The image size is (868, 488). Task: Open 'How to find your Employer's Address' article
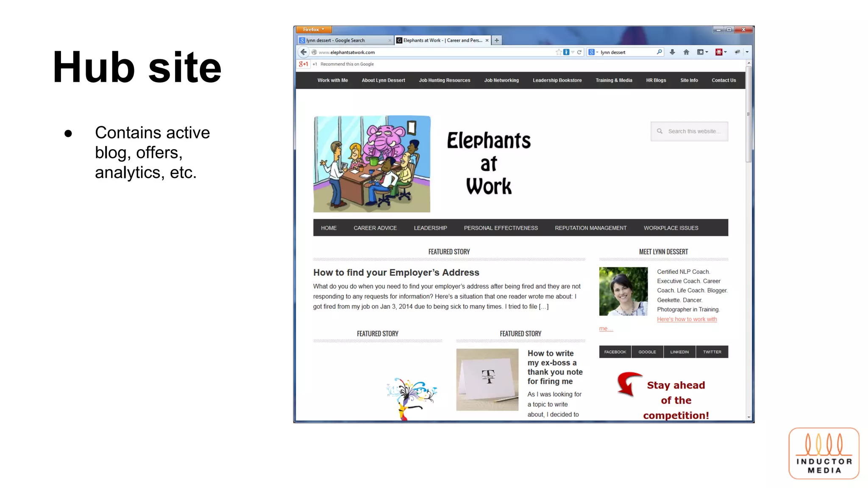coord(396,272)
